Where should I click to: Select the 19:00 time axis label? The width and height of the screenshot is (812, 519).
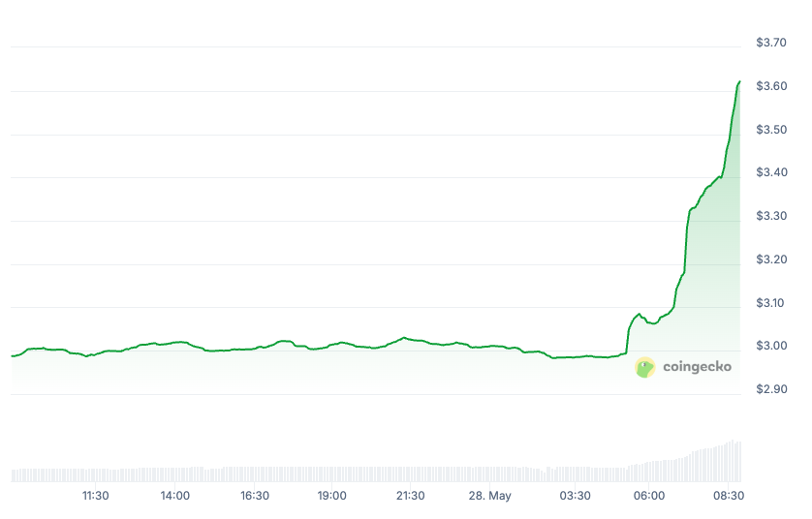tap(332, 496)
